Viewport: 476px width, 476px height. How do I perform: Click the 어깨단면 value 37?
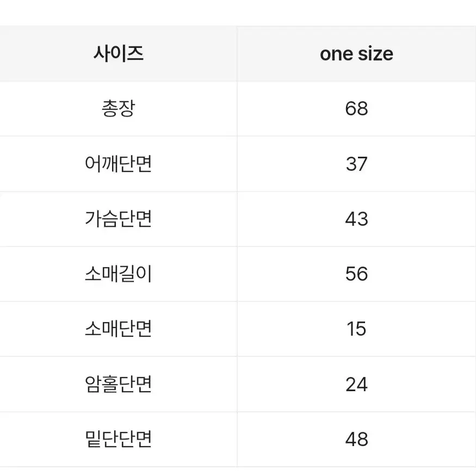pos(356,164)
